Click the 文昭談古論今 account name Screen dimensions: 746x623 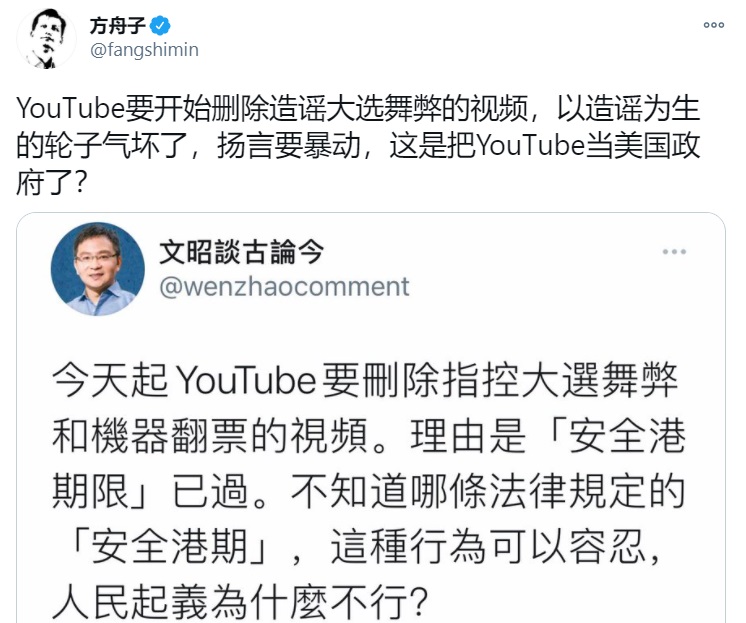click(x=242, y=252)
